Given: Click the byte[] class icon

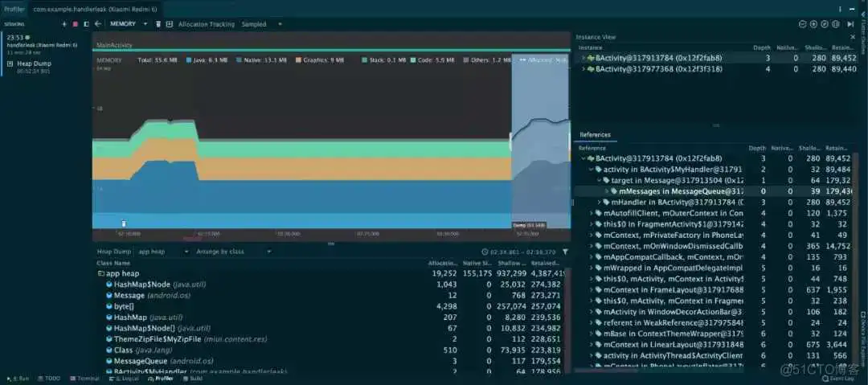Looking at the screenshot, I should [109, 306].
